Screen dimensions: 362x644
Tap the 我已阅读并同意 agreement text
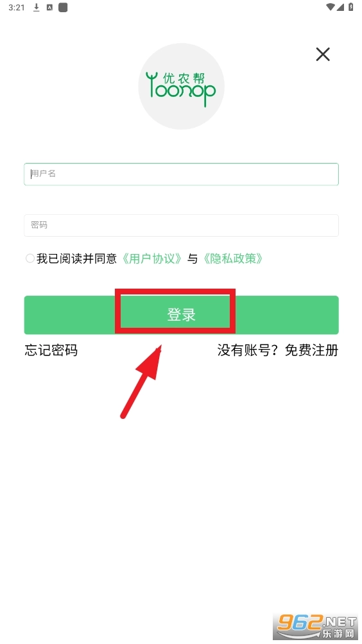[77, 258]
